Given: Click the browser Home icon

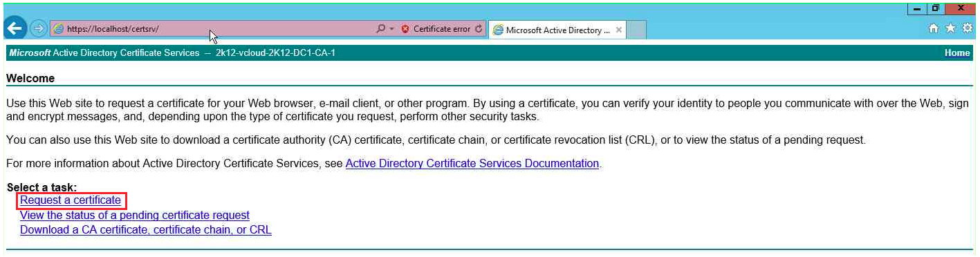Looking at the screenshot, I should (x=934, y=28).
